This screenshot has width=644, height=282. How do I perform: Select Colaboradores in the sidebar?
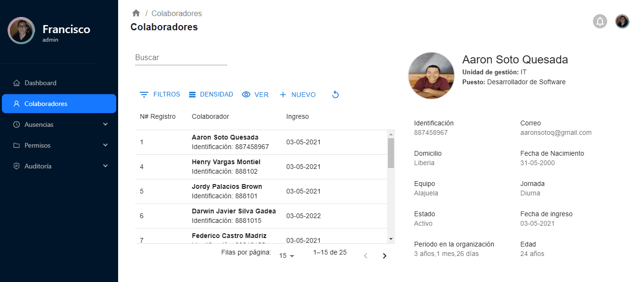tap(59, 104)
